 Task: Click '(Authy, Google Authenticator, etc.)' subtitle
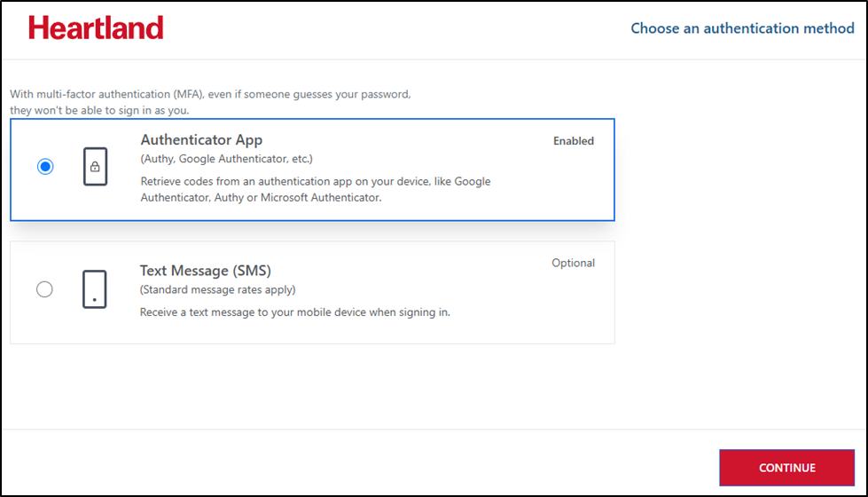[226, 159]
